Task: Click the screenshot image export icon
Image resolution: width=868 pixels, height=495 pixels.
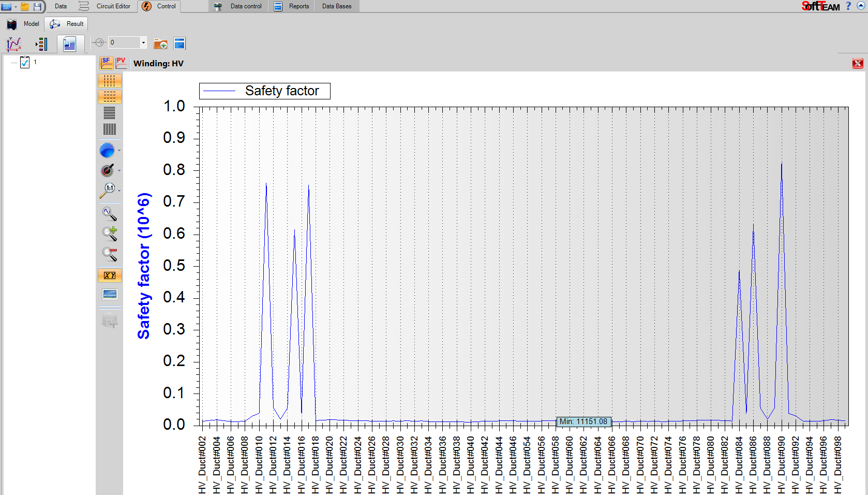Action: point(110,295)
